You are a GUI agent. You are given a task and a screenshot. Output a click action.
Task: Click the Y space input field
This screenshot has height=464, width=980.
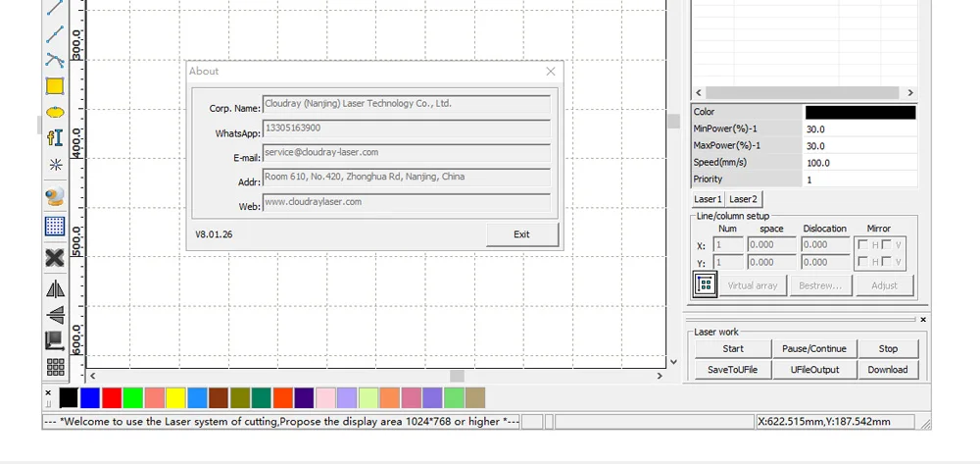[772, 262]
